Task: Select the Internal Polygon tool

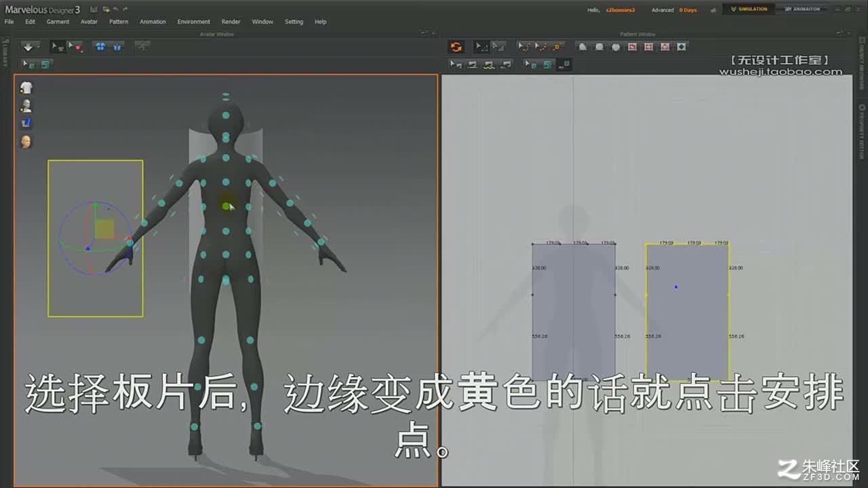Action: tap(632, 47)
